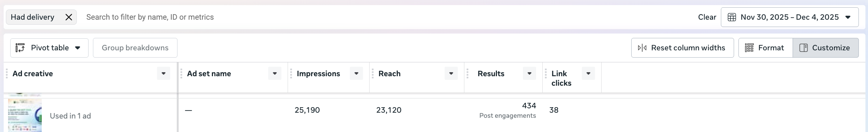Screen dimensions: 868x132
Task: Click the Group breakdowns button
Action: (135, 48)
